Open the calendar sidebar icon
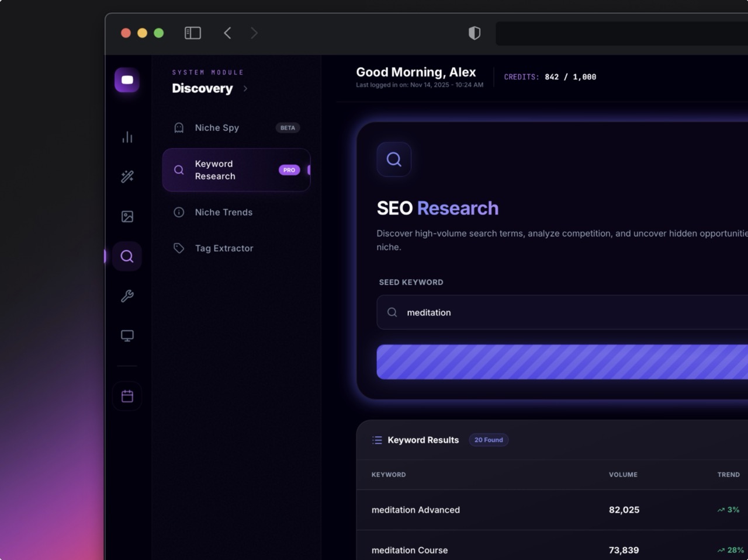This screenshot has height=560, width=748. 127,396
